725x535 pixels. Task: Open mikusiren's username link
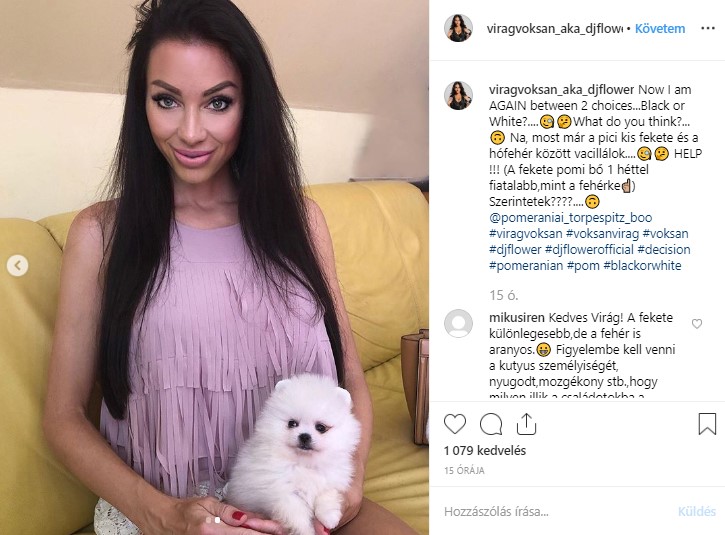[517, 318]
